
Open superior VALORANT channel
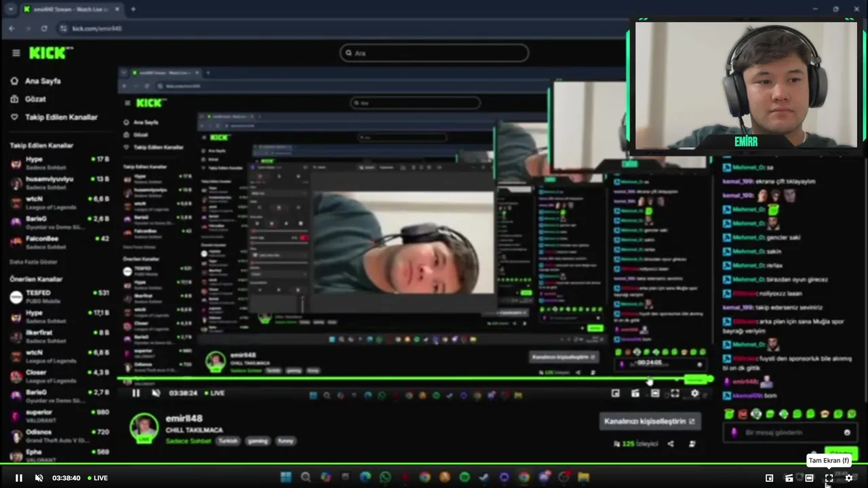tap(60, 415)
